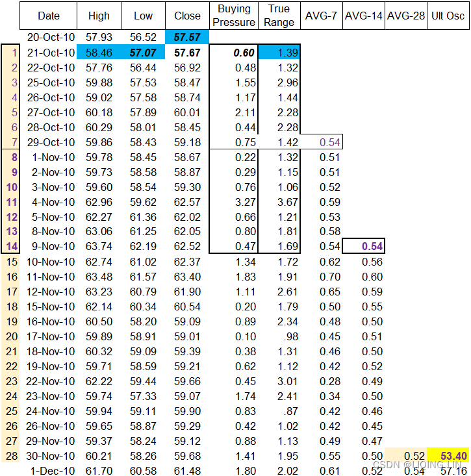Select date cell 9-Nov-10
This screenshot has width=471, height=476.
point(53,246)
